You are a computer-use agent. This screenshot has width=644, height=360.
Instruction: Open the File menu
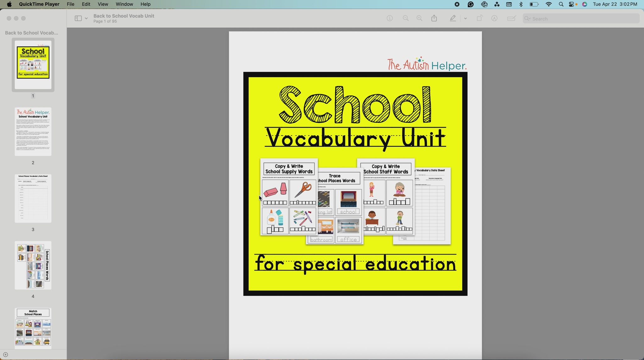[70, 4]
